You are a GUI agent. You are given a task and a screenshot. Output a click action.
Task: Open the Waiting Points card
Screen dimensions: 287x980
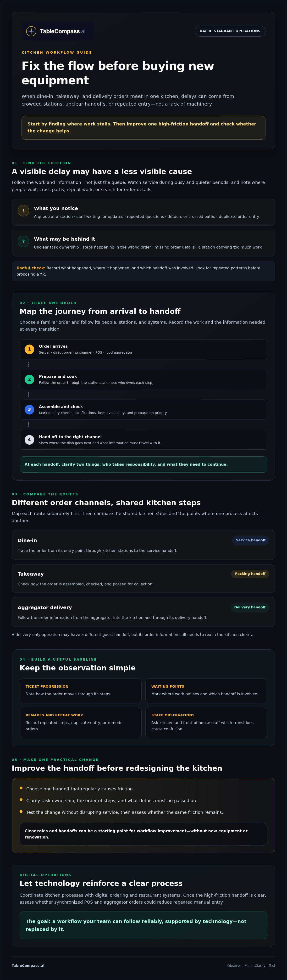(206, 691)
